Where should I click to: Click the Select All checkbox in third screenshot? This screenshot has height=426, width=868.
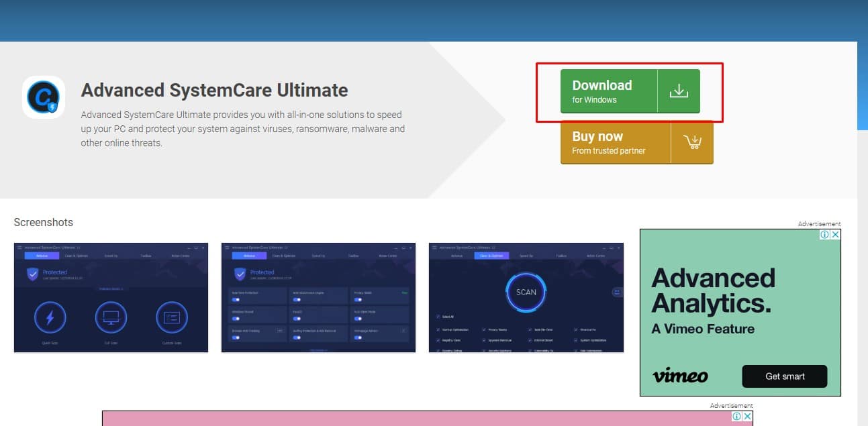click(x=439, y=317)
